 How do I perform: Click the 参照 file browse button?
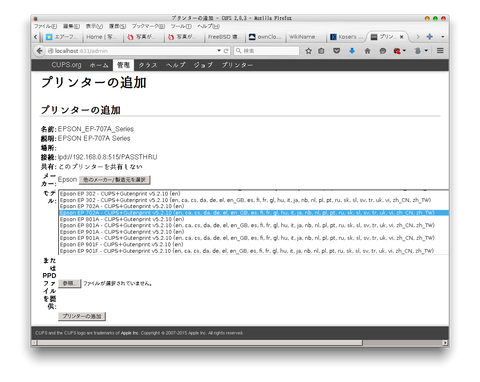point(70,283)
